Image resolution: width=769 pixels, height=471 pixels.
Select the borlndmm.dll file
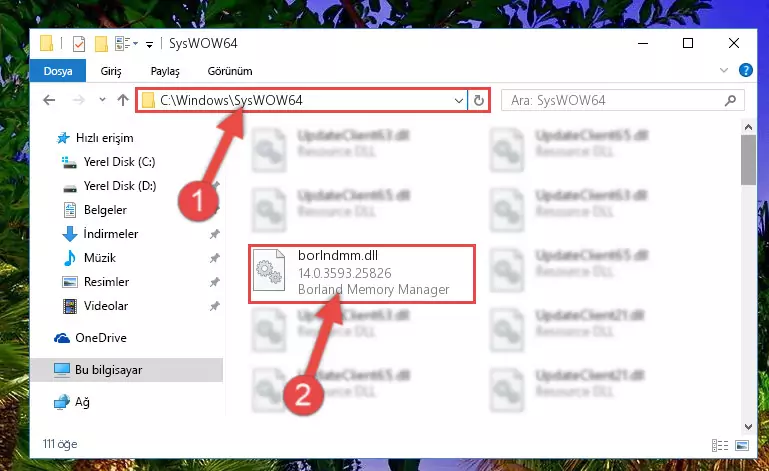[x=362, y=274]
